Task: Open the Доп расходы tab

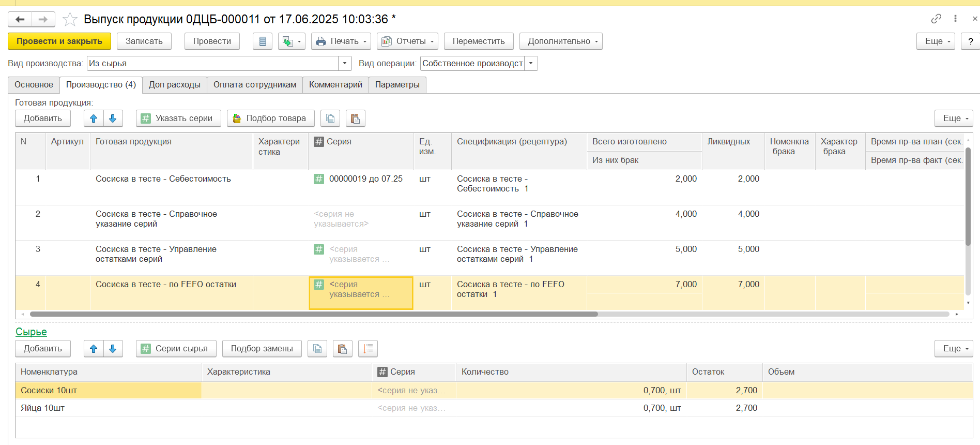Action: tap(174, 85)
